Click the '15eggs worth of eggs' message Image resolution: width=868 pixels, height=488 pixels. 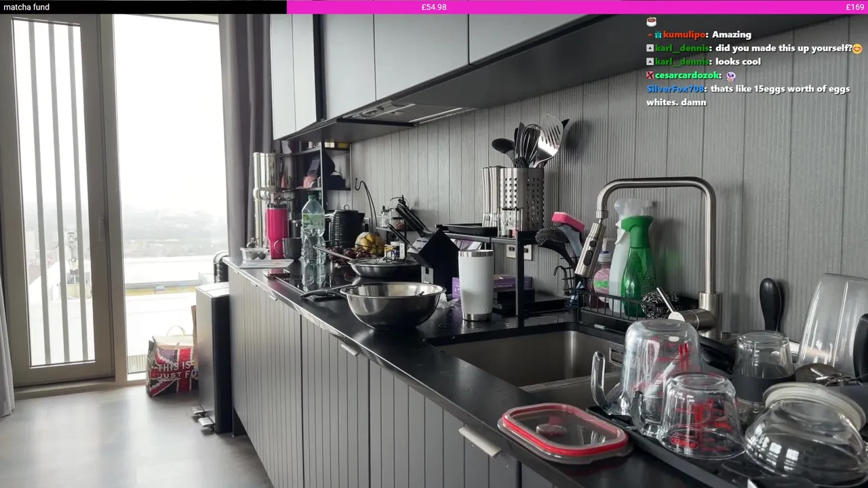click(749, 96)
